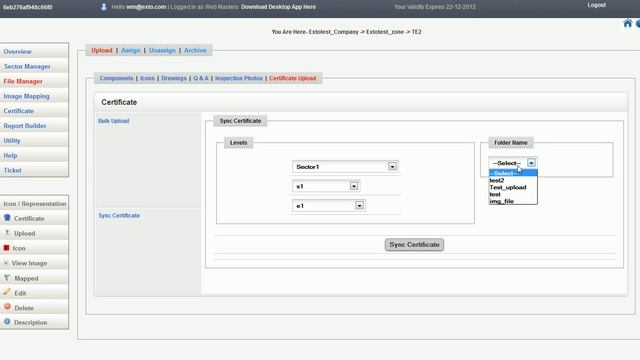Click the Sync Certificate section header tab
Screen dimensions: 640x360
240,121
